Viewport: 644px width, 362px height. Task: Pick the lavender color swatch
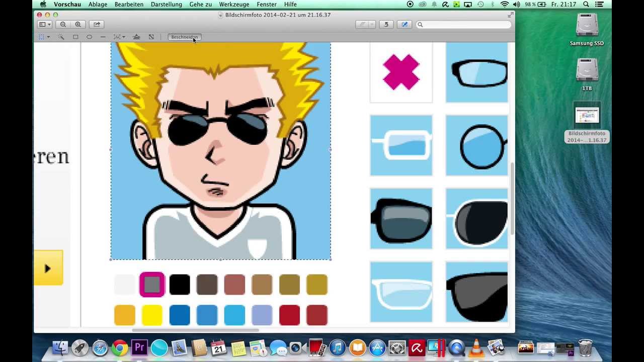pos(262,315)
